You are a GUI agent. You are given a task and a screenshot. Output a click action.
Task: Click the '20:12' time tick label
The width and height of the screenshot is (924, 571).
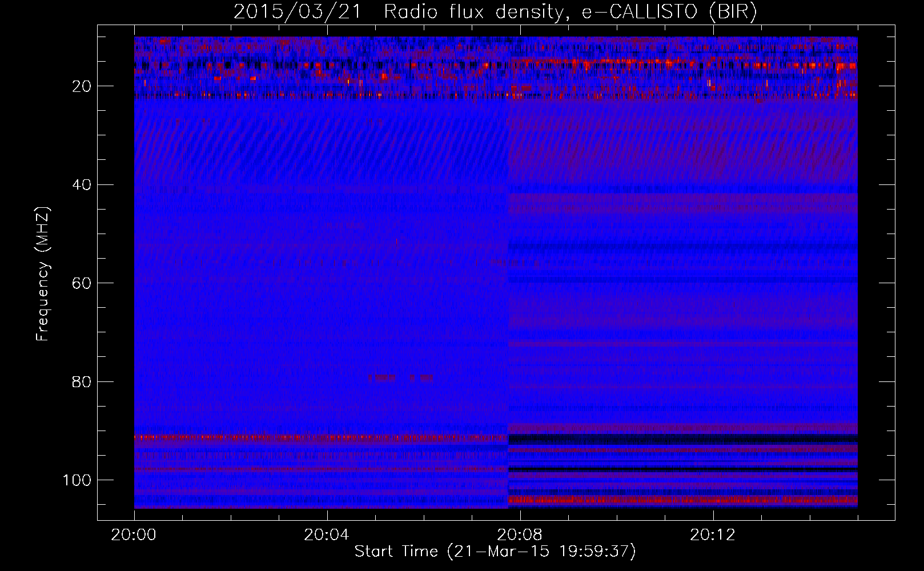[x=713, y=535]
